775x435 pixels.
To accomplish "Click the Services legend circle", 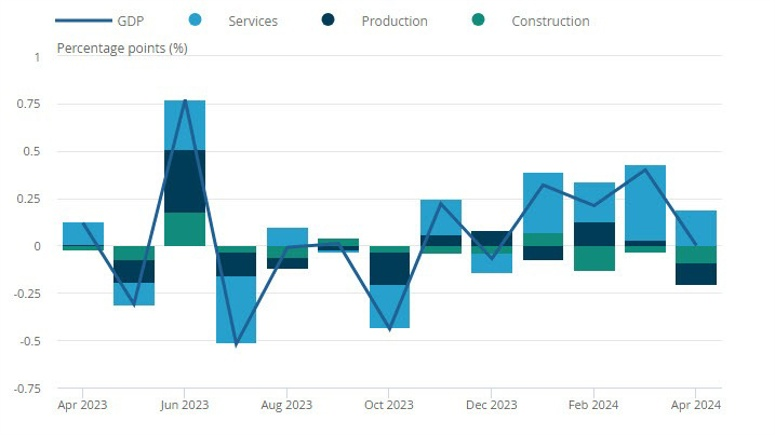I will 195,20.
